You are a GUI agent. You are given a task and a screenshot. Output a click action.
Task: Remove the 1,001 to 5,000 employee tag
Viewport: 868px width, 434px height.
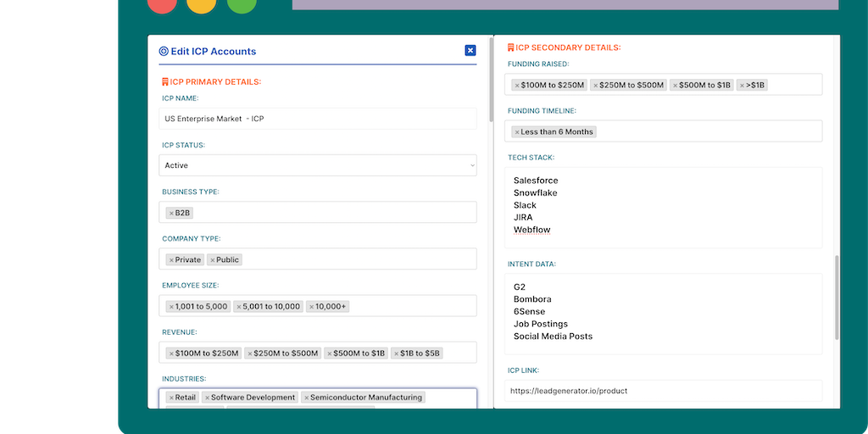pos(170,307)
